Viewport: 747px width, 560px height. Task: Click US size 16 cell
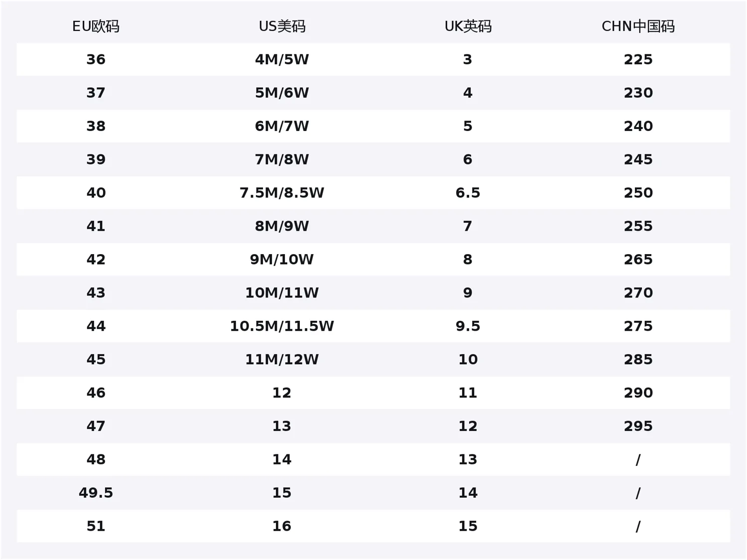[282, 526]
